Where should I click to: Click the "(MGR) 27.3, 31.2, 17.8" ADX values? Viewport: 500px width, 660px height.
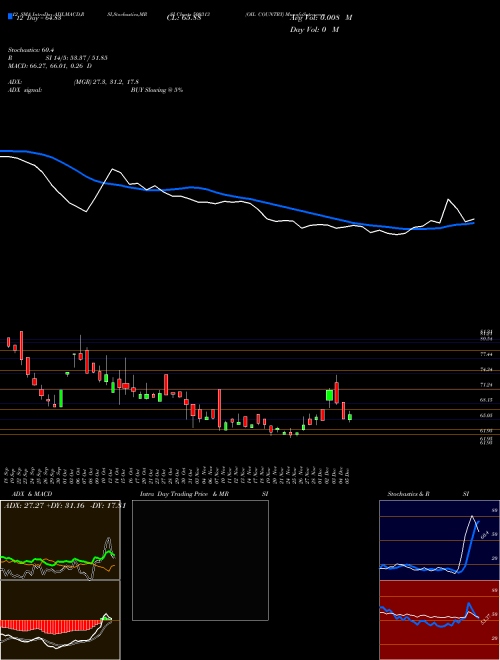[106, 82]
